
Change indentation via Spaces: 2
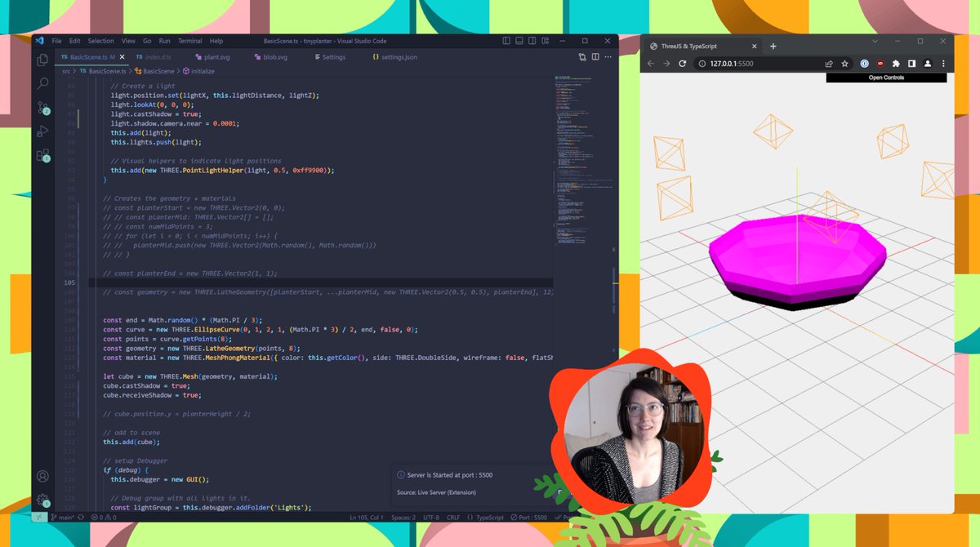pyautogui.click(x=403, y=517)
